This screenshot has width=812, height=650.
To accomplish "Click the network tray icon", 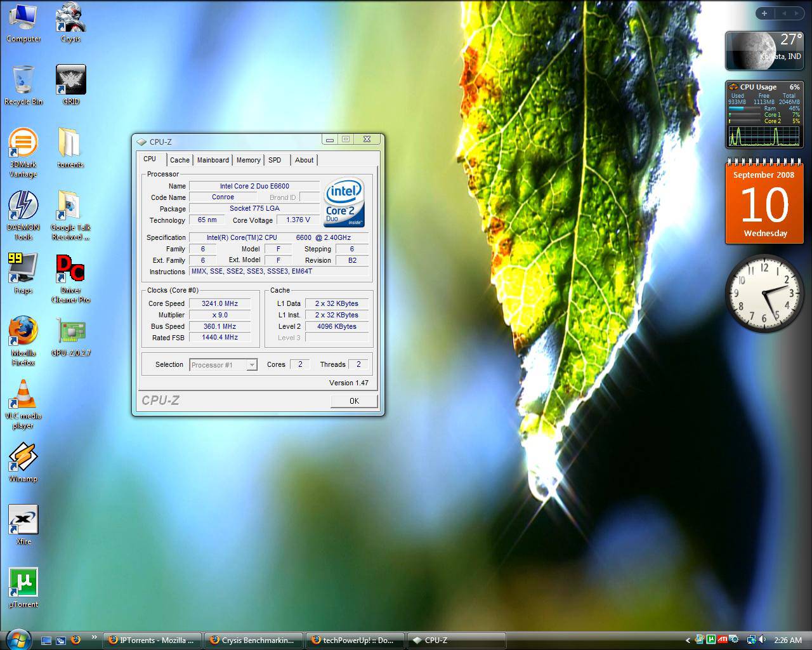I will tap(751, 640).
